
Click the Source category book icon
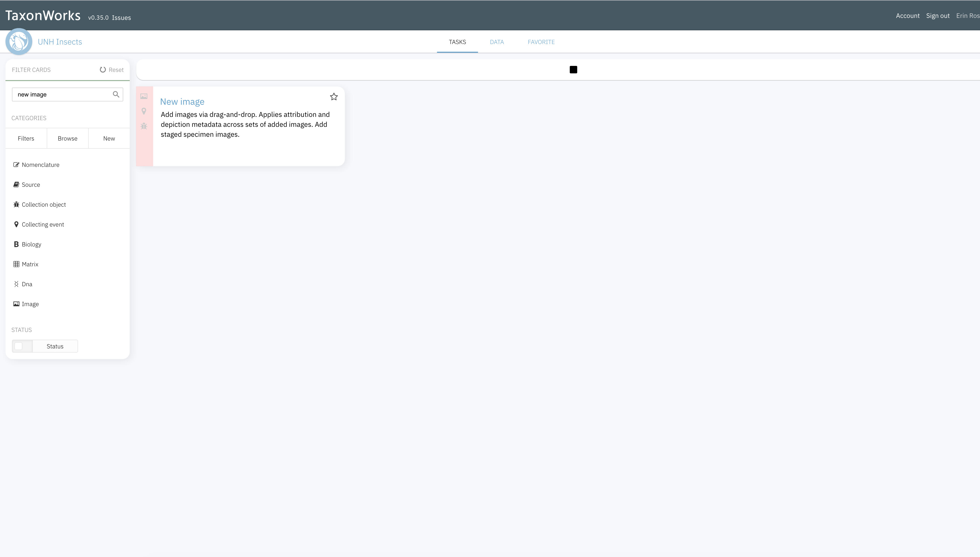[x=16, y=185]
